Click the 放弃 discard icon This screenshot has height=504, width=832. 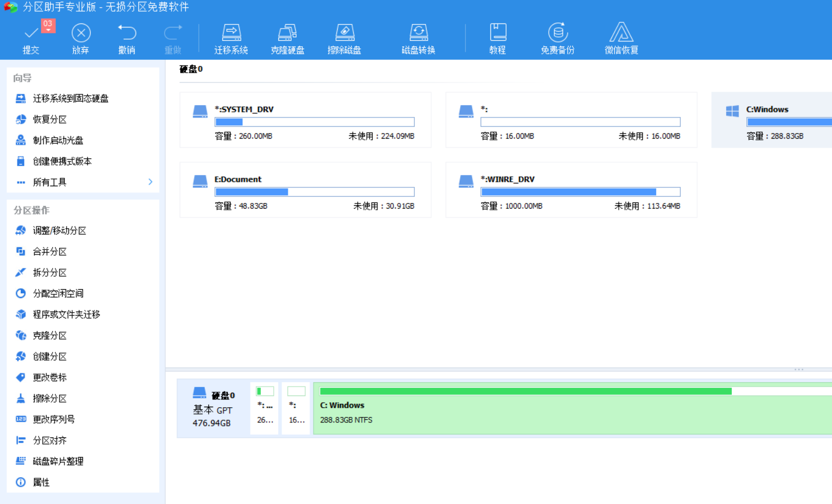tap(81, 33)
